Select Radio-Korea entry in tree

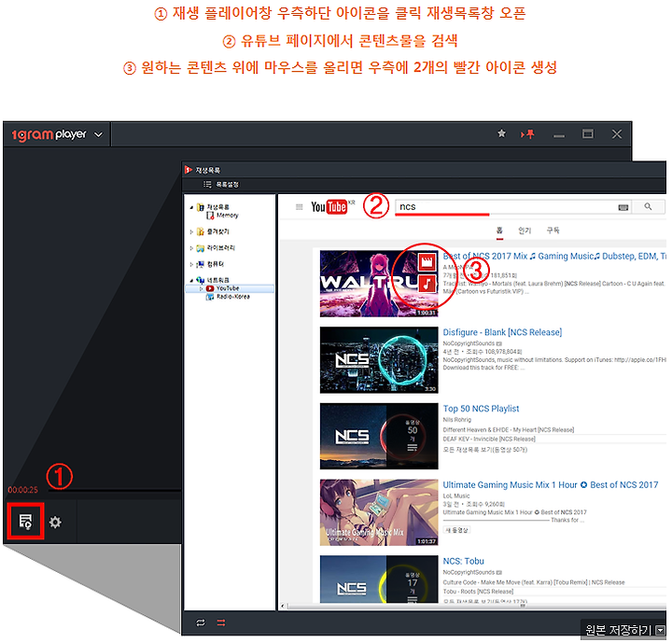pos(228,297)
